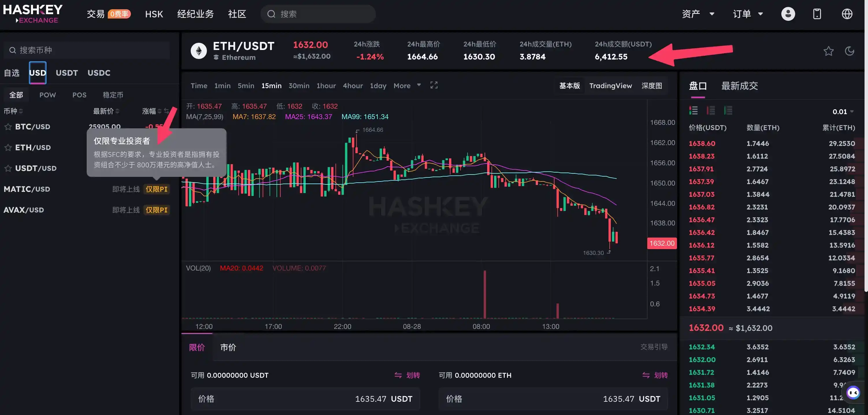
Task: Switch chart to 30min interval
Action: coord(299,86)
